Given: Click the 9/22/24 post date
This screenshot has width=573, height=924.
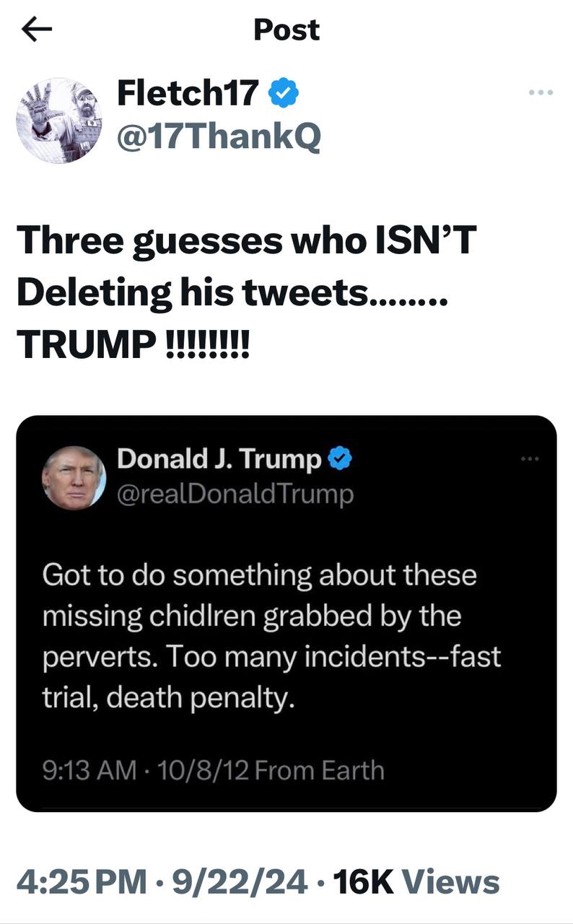Looking at the screenshot, I should point(235,882).
